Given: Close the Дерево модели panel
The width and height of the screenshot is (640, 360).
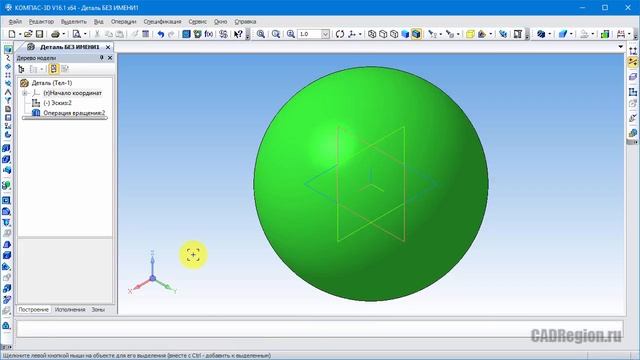Looking at the screenshot, I should pyautogui.click(x=110, y=58).
